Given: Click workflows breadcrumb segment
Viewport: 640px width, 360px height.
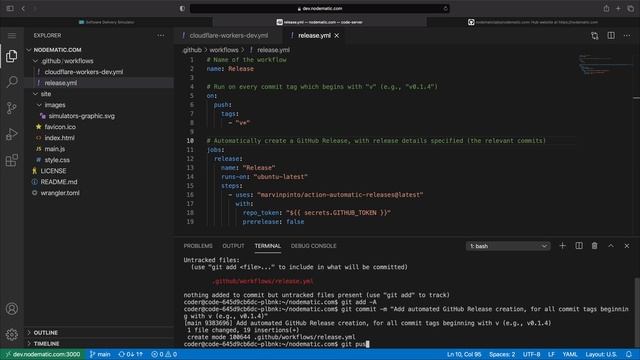Looking at the screenshot, I should 224,50.
